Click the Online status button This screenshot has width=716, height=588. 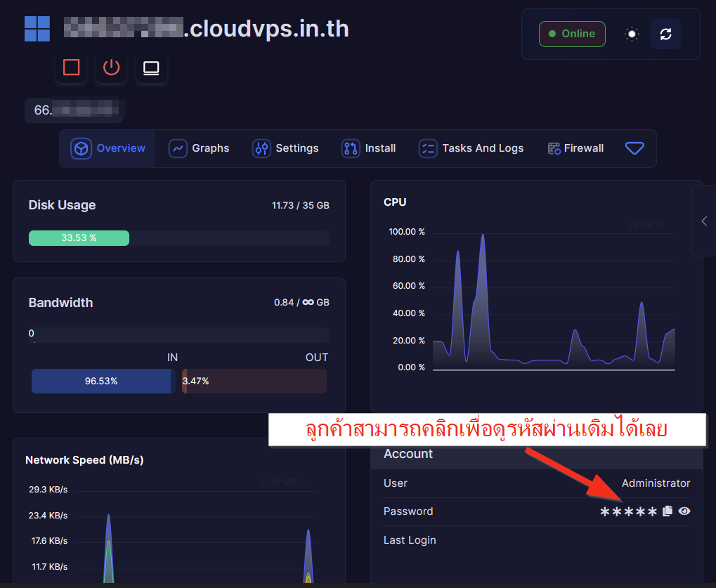click(x=571, y=34)
